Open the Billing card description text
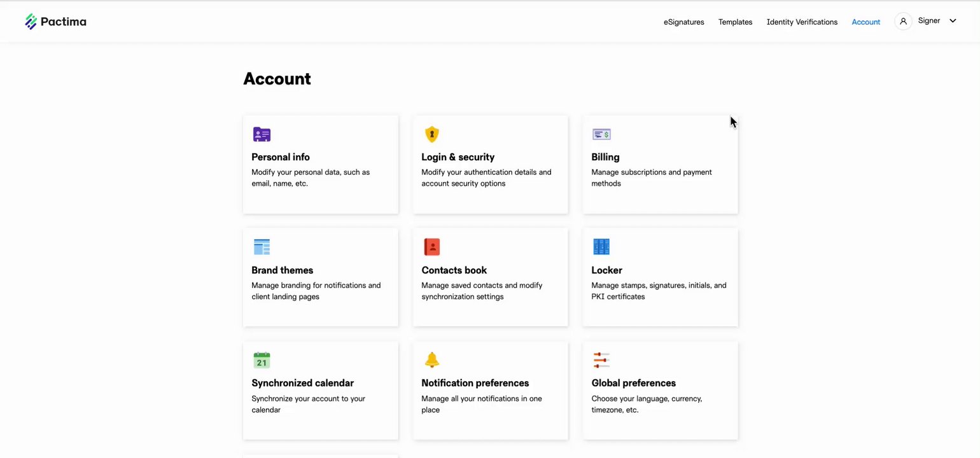980x458 pixels. point(651,177)
